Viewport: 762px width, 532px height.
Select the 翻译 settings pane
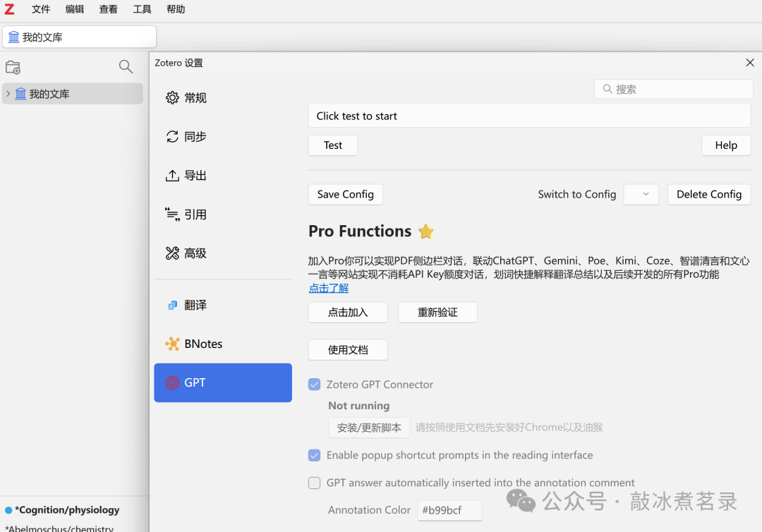coord(223,305)
